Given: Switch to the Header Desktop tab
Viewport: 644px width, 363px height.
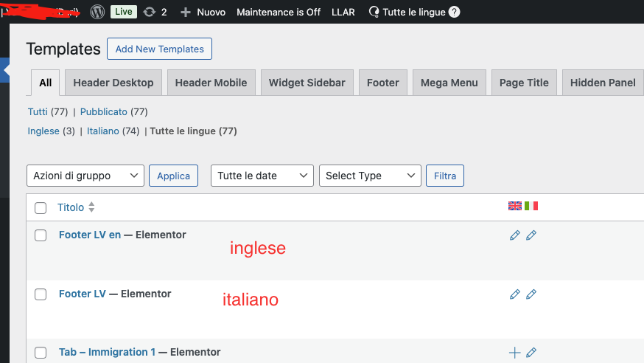Looking at the screenshot, I should [113, 83].
